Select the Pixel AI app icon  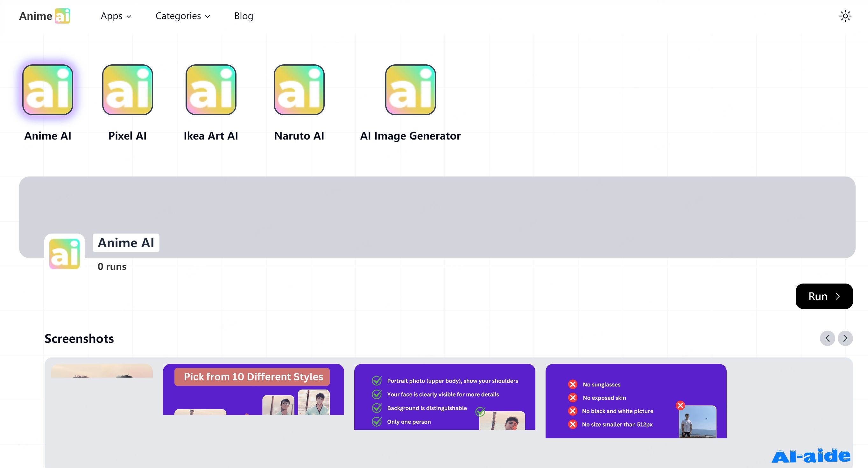point(127,90)
